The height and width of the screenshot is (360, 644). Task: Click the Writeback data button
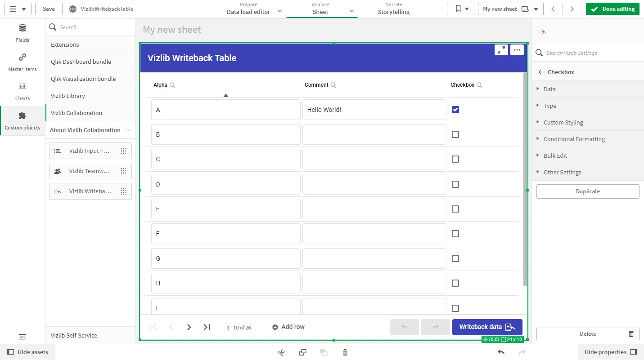tap(487, 327)
